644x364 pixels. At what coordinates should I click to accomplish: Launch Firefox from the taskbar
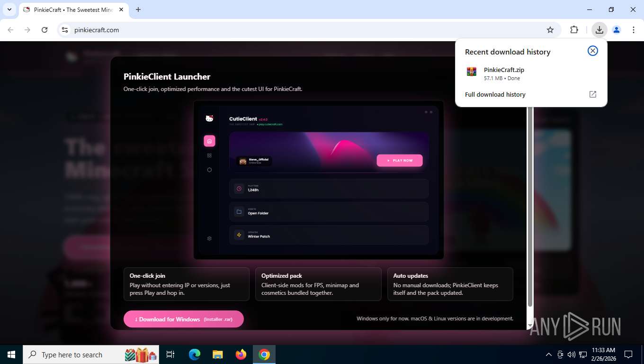pos(241,355)
